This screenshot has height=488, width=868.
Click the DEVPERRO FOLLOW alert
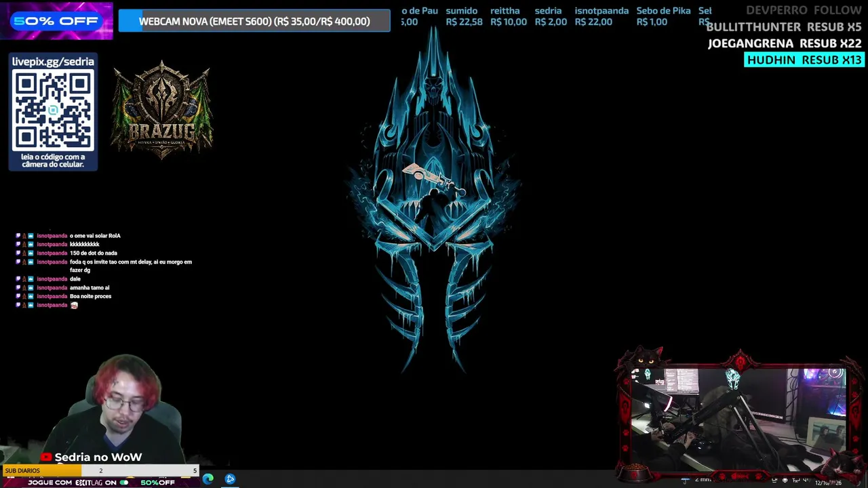coord(804,10)
